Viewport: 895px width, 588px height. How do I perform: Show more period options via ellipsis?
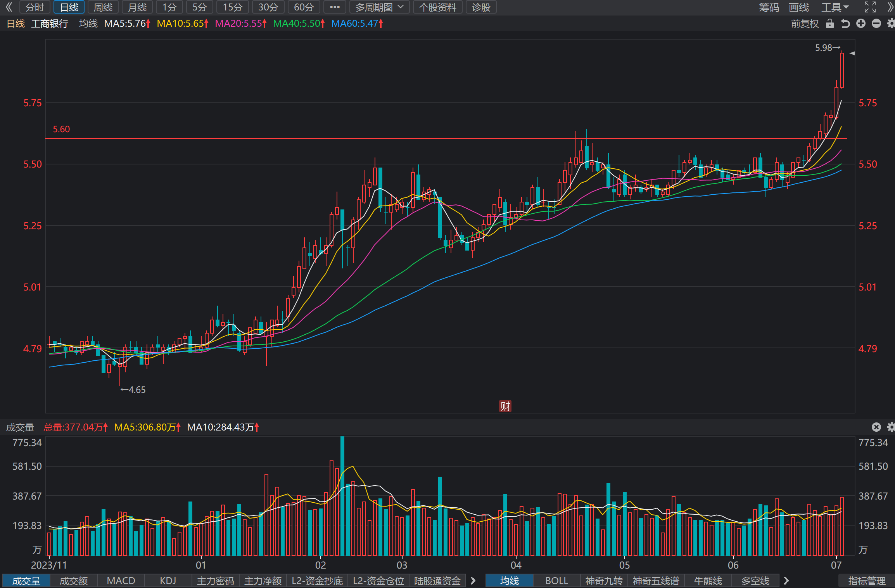point(335,7)
